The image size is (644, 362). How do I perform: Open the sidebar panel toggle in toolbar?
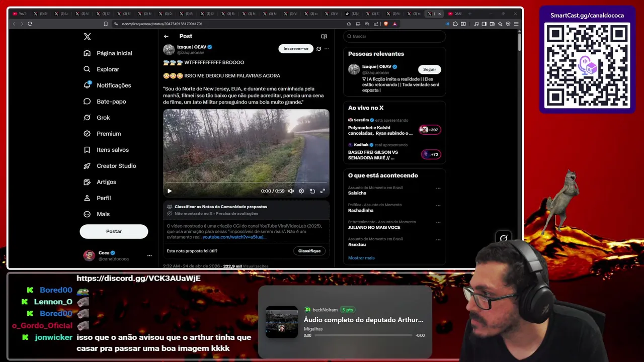click(x=484, y=24)
